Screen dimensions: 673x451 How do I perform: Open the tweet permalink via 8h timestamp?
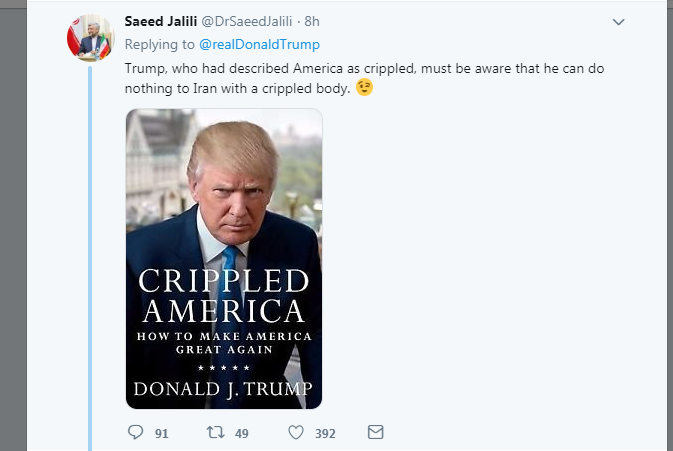[312, 21]
